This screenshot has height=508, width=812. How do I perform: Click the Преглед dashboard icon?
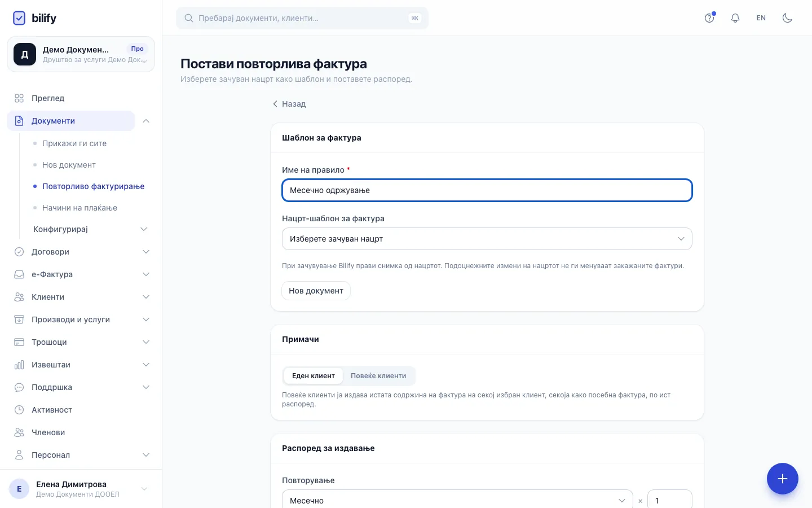(19, 98)
